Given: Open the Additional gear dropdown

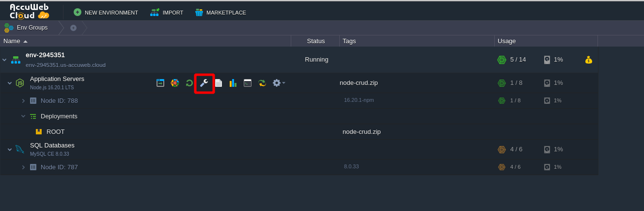Looking at the screenshot, I should [279, 83].
